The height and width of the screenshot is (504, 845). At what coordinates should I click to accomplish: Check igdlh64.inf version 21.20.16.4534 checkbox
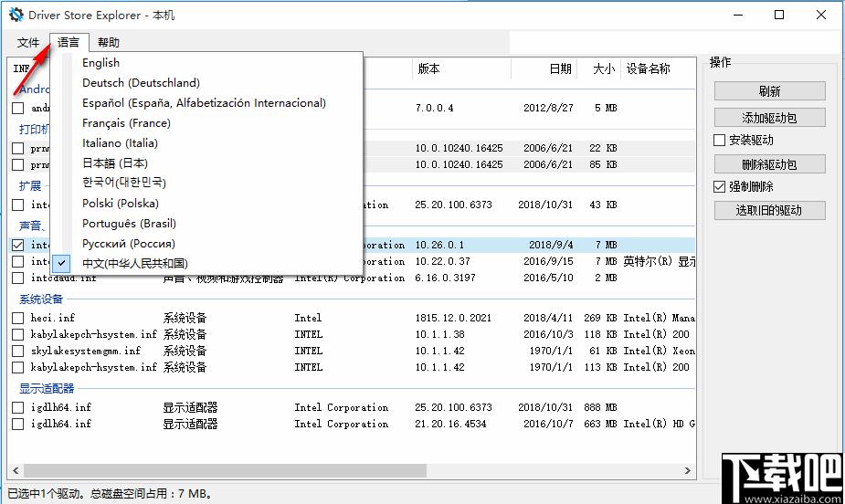(17, 424)
